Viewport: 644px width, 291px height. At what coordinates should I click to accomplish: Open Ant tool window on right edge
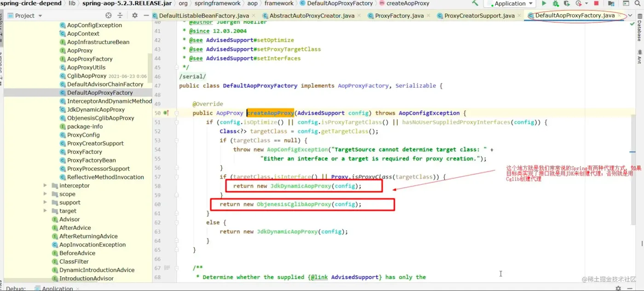click(639, 56)
